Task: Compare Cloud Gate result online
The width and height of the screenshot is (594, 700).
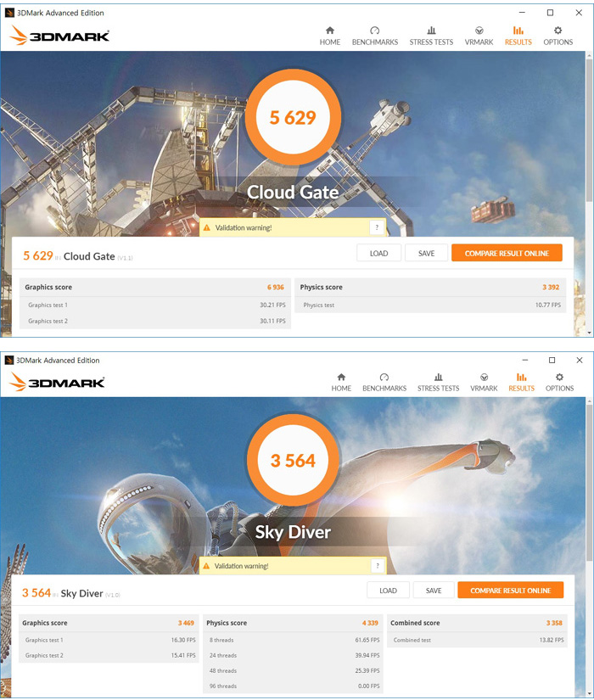Action: (507, 253)
